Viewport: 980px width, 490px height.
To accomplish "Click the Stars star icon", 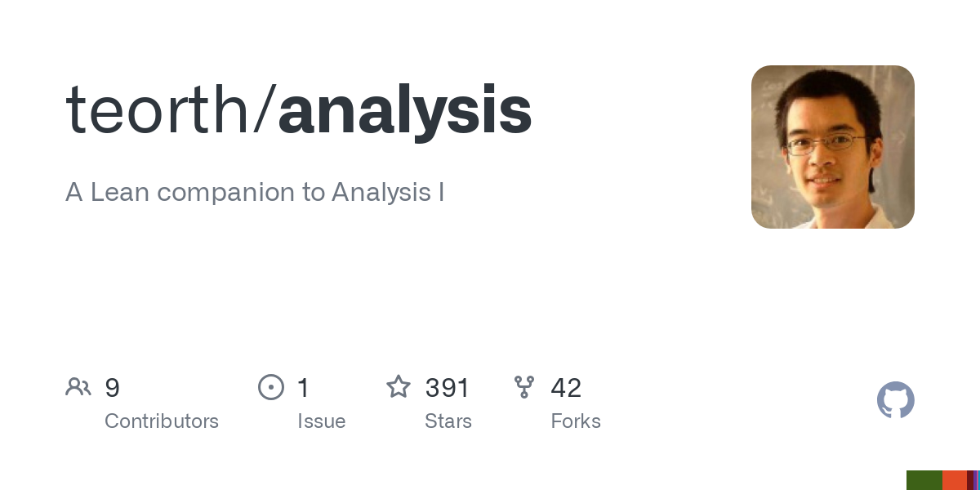I will coord(399,386).
